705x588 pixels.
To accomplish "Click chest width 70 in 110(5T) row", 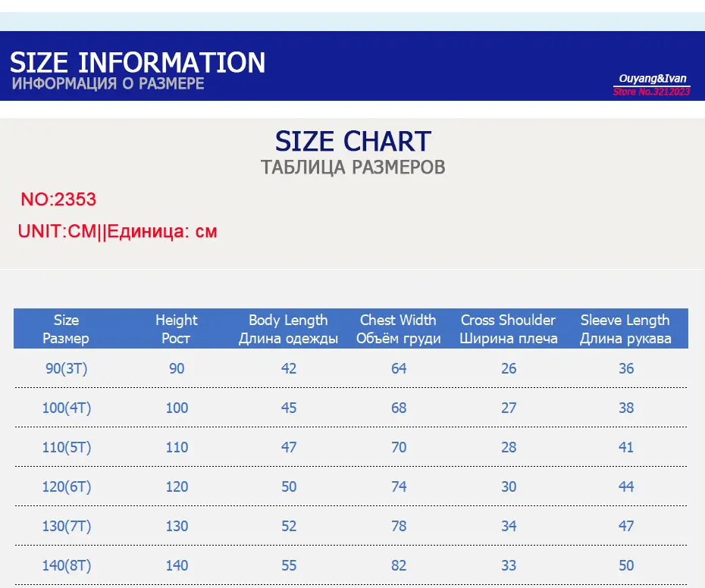I will [399, 447].
